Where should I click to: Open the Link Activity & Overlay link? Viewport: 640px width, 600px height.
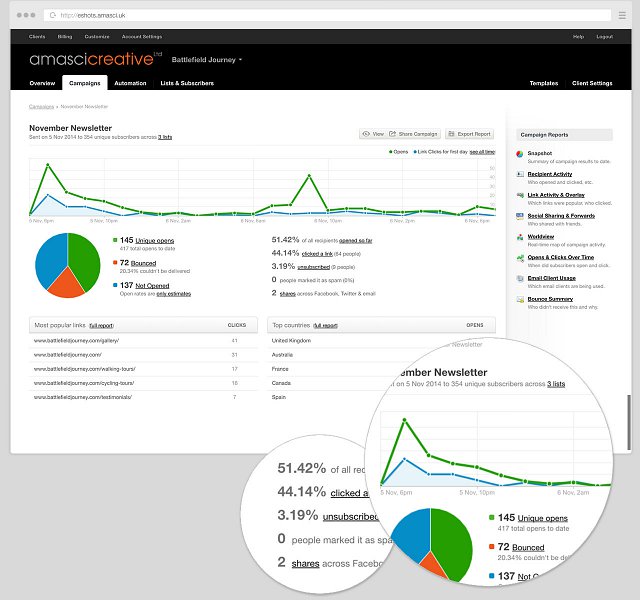click(x=556, y=195)
